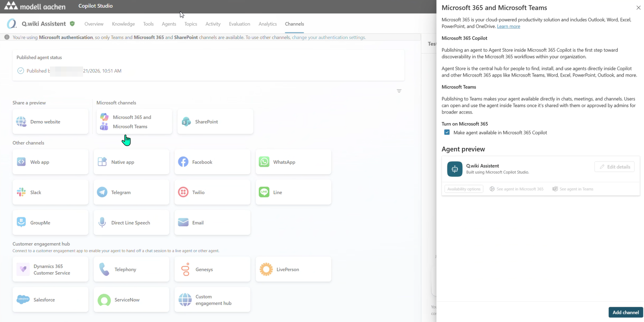Click the Telephony phone icon
The height and width of the screenshot is (322, 644).
pos(104,269)
